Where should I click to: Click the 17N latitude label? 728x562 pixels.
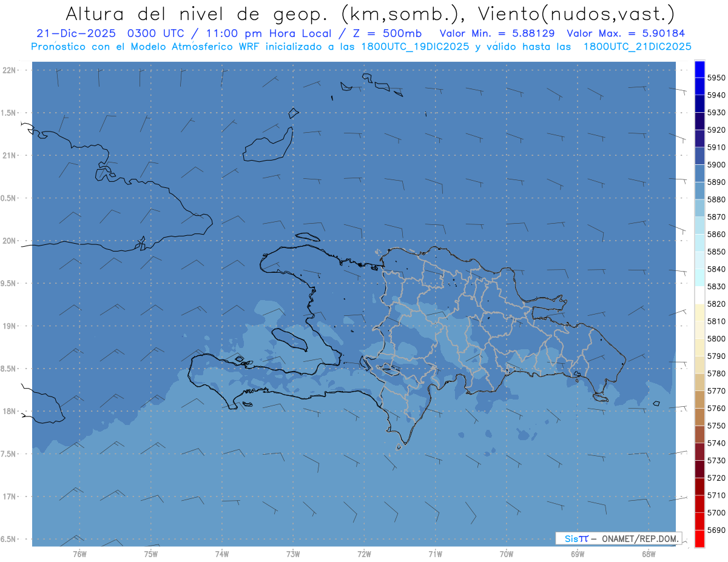10,497
